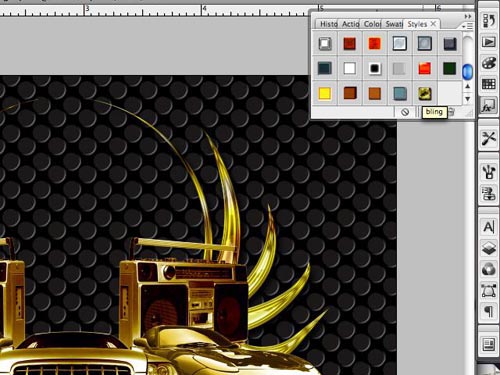Apply the steel blue style in third row
This screenshot has width=500, height=375.
click(400, 94)
